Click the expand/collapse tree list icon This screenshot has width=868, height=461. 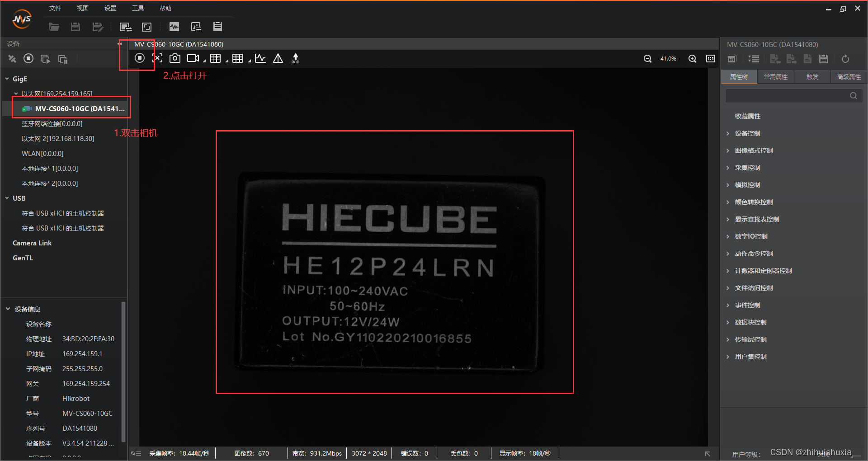pyautogui.click(x=754, y=59)
